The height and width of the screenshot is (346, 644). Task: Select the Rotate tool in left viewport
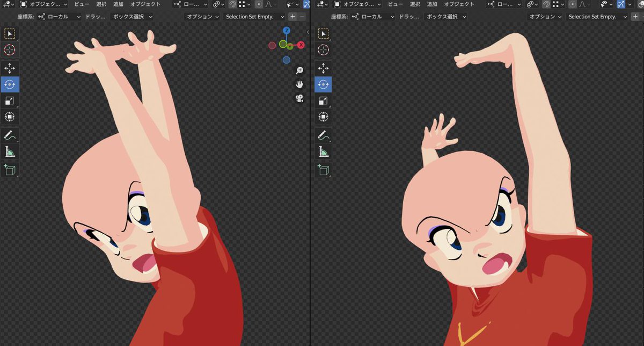[10, 84]
